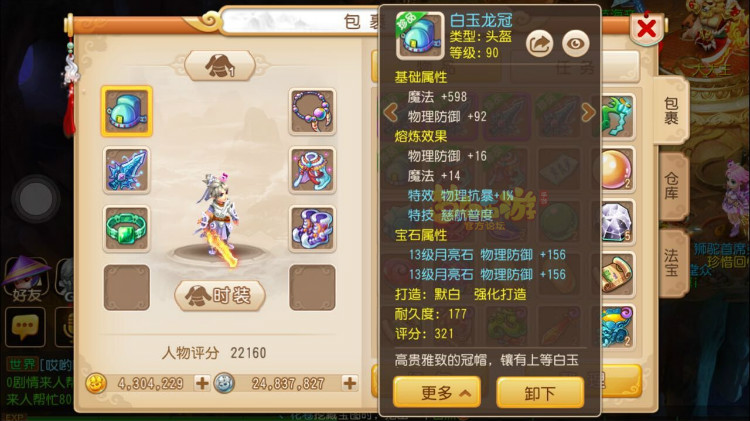The image size is (750, 421).
Task: Open the chat bubble icon
Action: pos(25,327)
